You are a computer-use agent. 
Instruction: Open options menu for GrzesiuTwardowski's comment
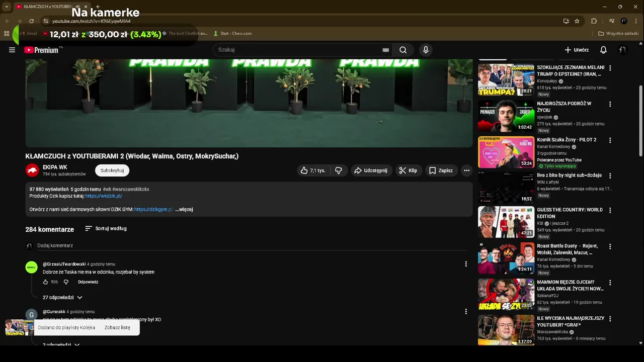466,264
